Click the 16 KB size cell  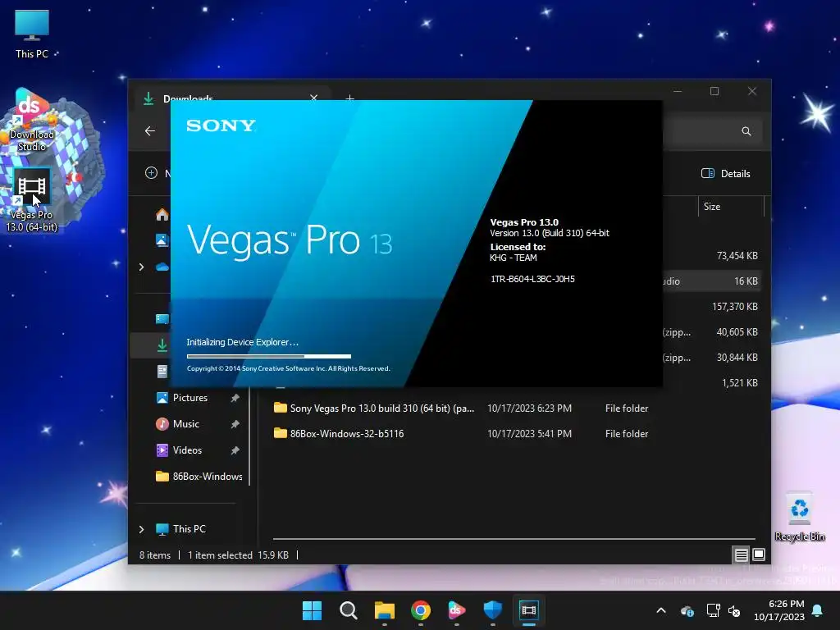[746, 281]
